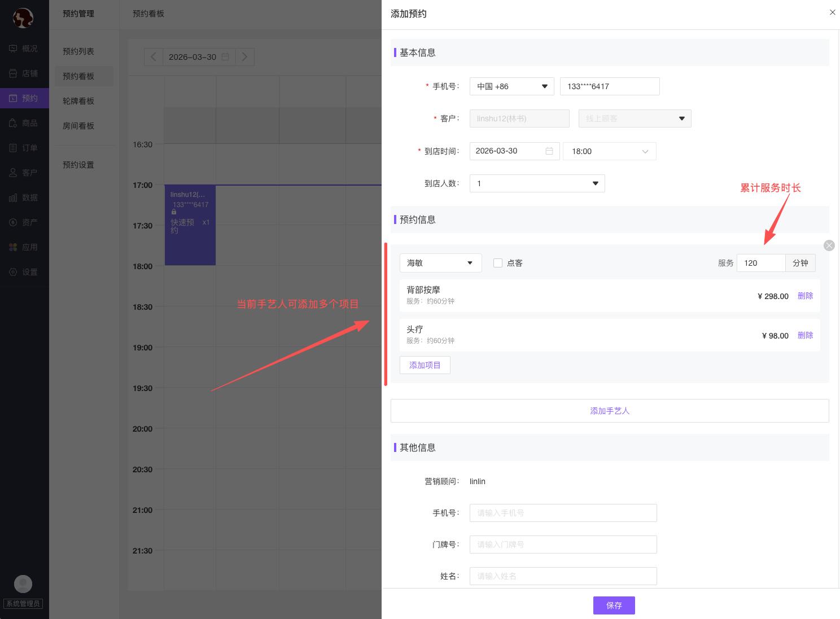
Task: Click the 添加项目 button
Action: (425, 365)
